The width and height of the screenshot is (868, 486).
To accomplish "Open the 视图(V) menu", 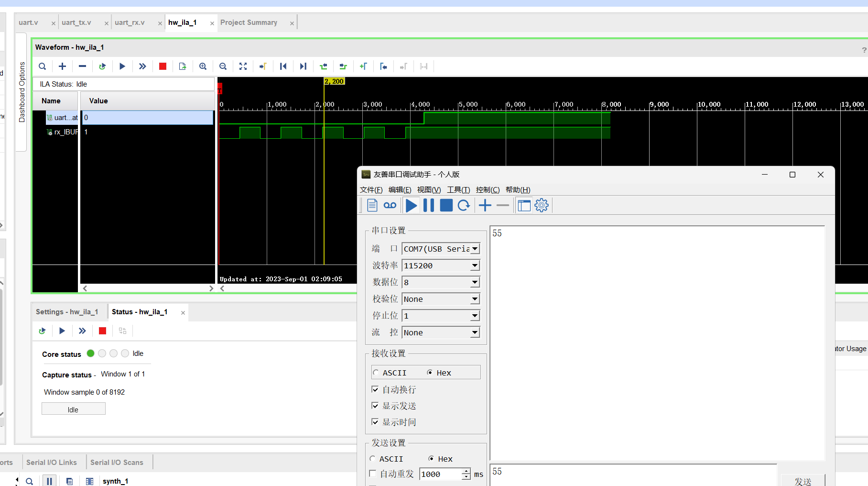I will (429, 190).
